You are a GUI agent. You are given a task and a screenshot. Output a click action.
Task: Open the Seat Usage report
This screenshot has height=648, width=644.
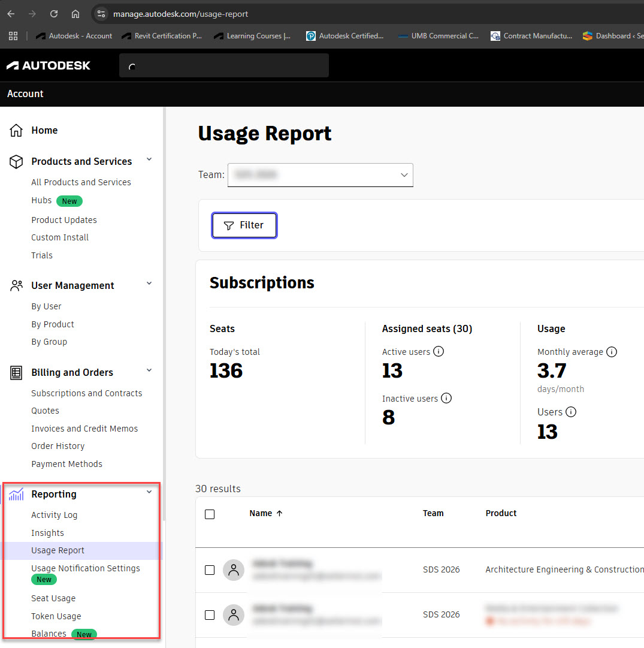pyautogui.click(x=53, y=598)
